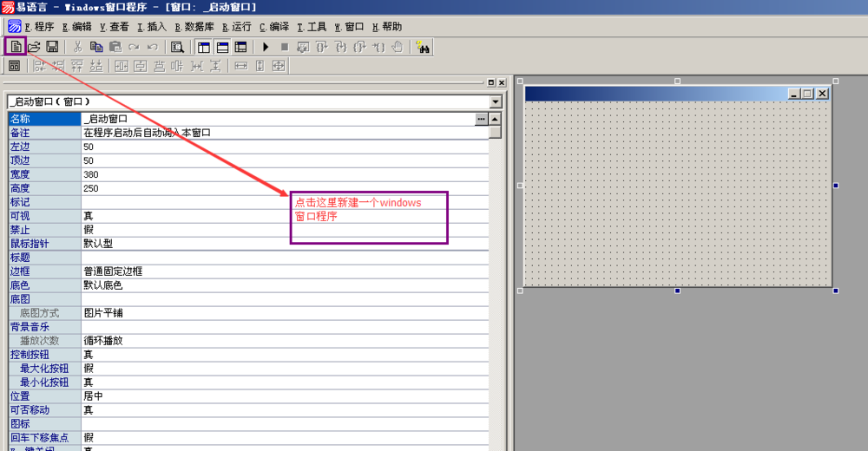This screenshot has width=868, height=451.
Task: Toggle the second panel layout button
Action: tap(222, 47)
